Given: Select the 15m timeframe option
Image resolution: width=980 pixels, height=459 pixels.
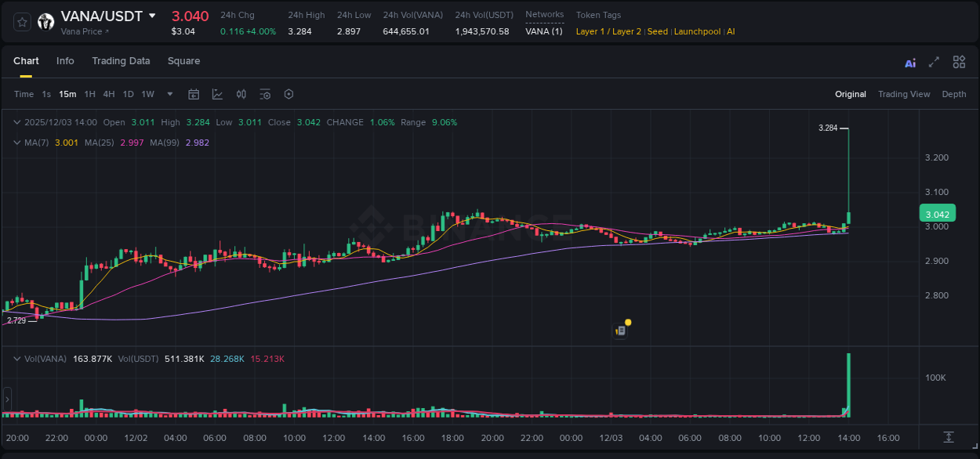Looking at the screenshot, I should (67, 94).
